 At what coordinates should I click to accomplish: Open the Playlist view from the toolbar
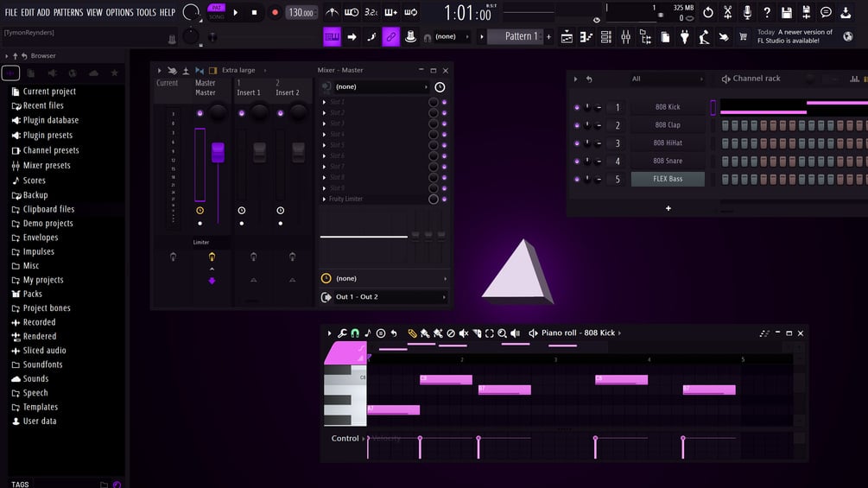coord(567,37)
